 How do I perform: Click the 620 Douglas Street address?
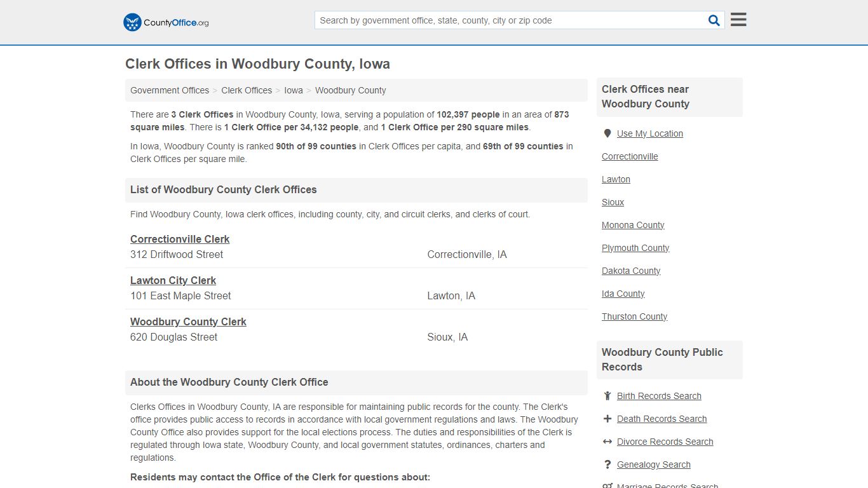pyautogui.click(x=173, y=337)
